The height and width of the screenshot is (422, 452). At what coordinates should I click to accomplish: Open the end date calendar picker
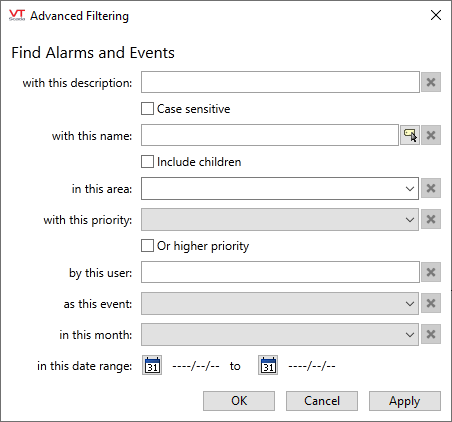point(268,365)
